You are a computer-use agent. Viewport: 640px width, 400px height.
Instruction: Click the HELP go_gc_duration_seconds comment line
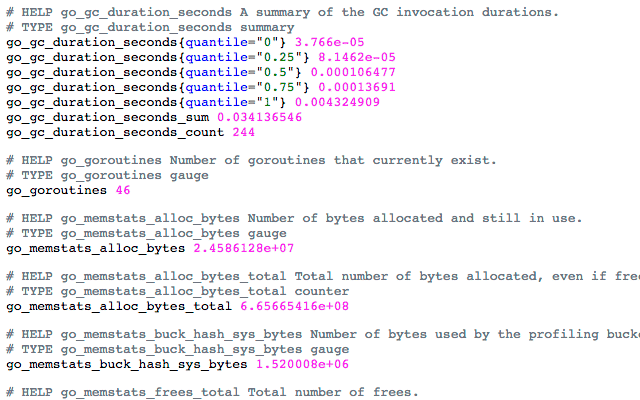point(282,13)
